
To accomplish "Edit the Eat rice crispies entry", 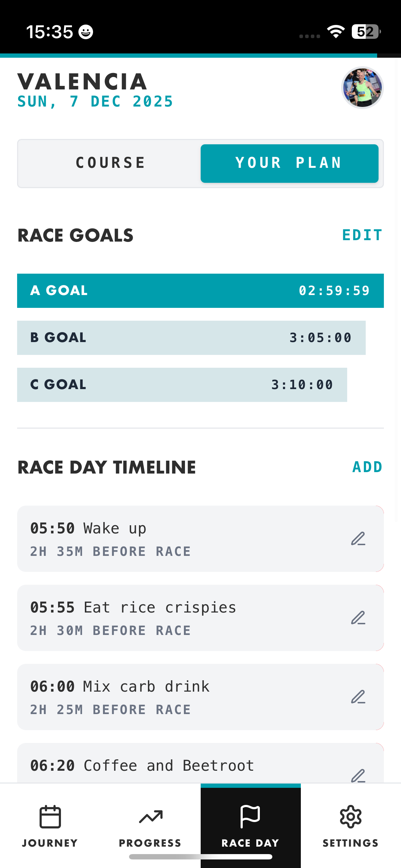I will (358, 618).
